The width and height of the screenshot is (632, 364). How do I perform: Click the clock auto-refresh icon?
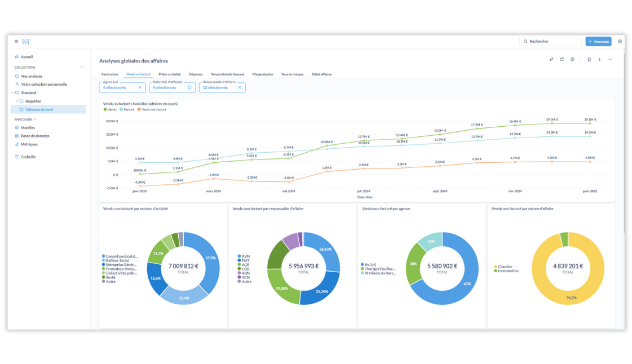(x=572, y=59)
